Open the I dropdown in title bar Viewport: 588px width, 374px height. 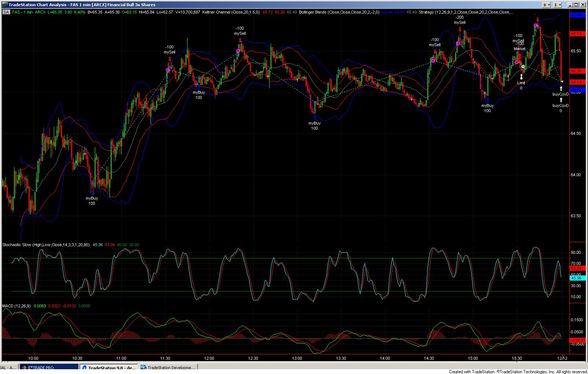tap(558, 5)
